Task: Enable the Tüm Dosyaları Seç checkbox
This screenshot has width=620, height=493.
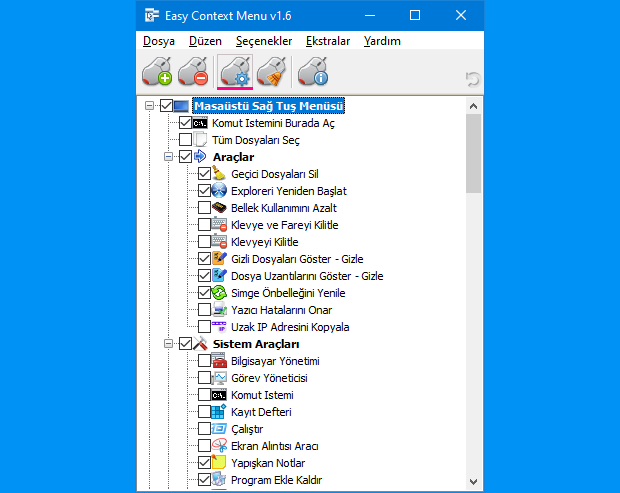Action: (x=185, y=140)
